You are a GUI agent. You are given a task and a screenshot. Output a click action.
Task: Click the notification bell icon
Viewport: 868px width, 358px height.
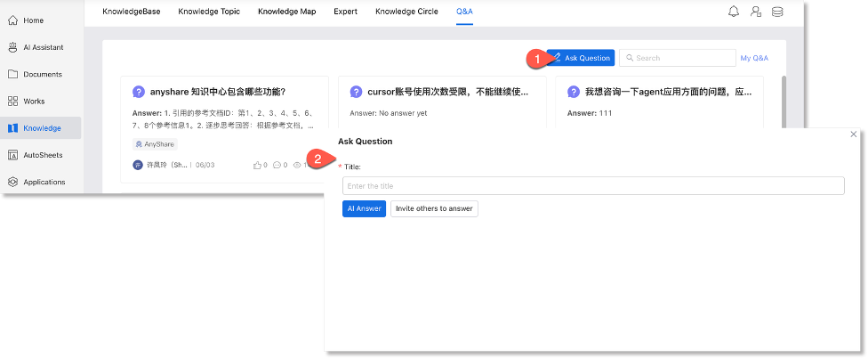point(734,12)
